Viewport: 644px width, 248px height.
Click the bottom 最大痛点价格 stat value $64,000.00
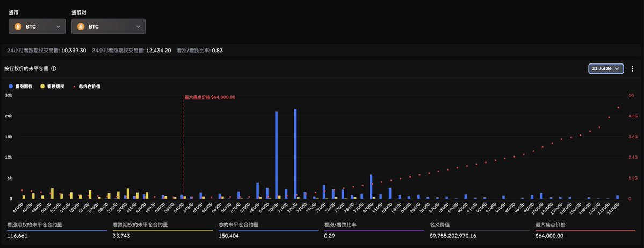coord(549,236)
